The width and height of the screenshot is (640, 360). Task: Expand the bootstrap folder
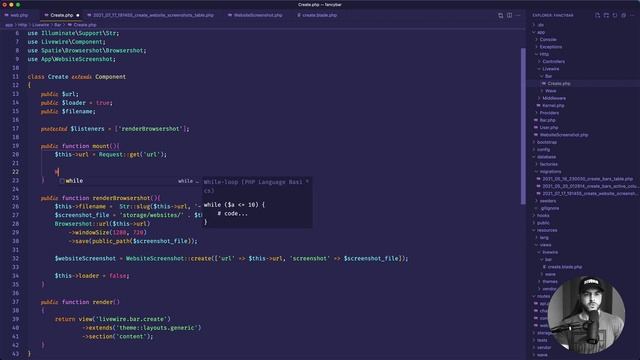[547, 142]
